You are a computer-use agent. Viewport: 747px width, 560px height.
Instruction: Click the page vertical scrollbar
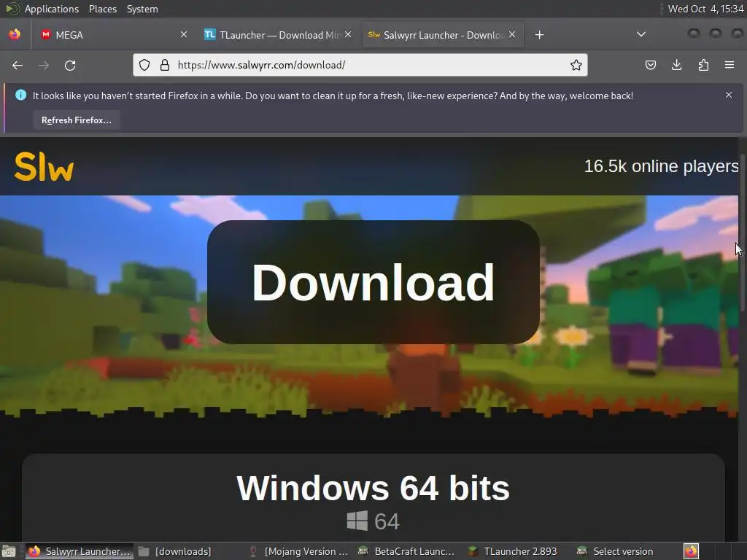[x=742, y=233]
